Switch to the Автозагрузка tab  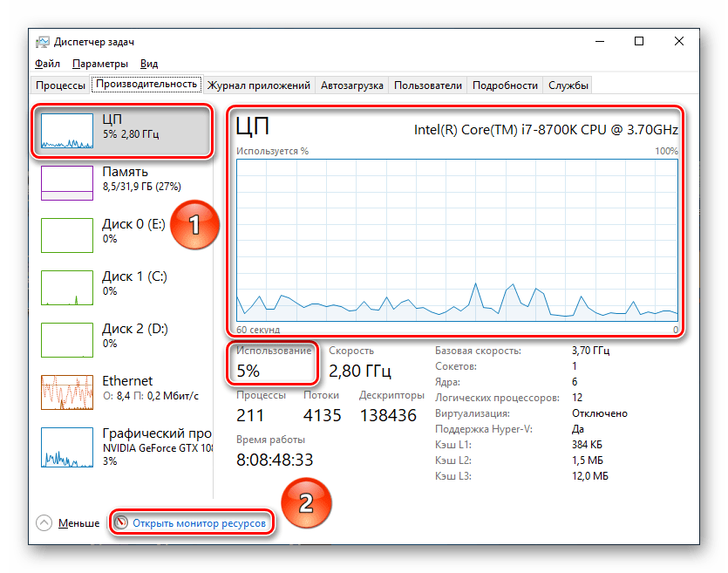pos(352,85)
